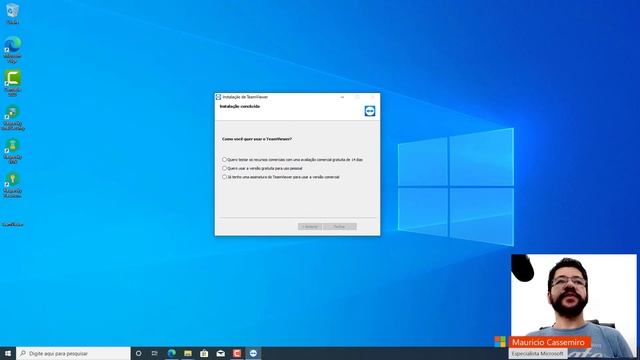Choose the free personal use radio option
The image size is (640, 360).
click(224, 168)
